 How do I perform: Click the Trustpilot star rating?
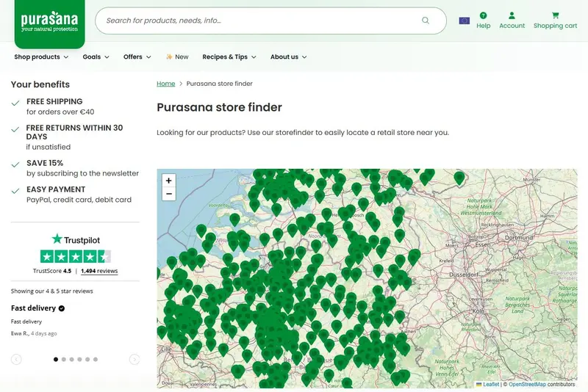coord(76,256)
